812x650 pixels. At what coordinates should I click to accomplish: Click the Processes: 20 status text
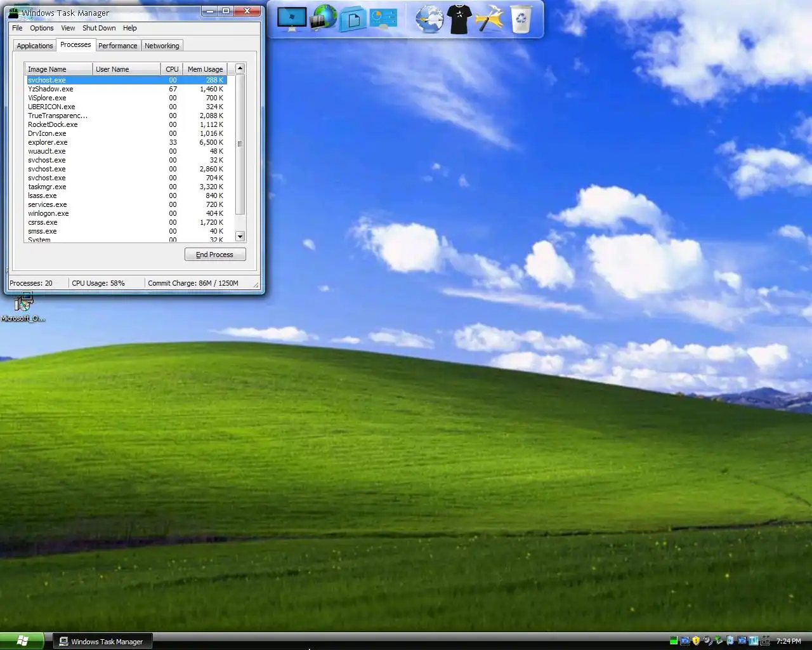31,283
